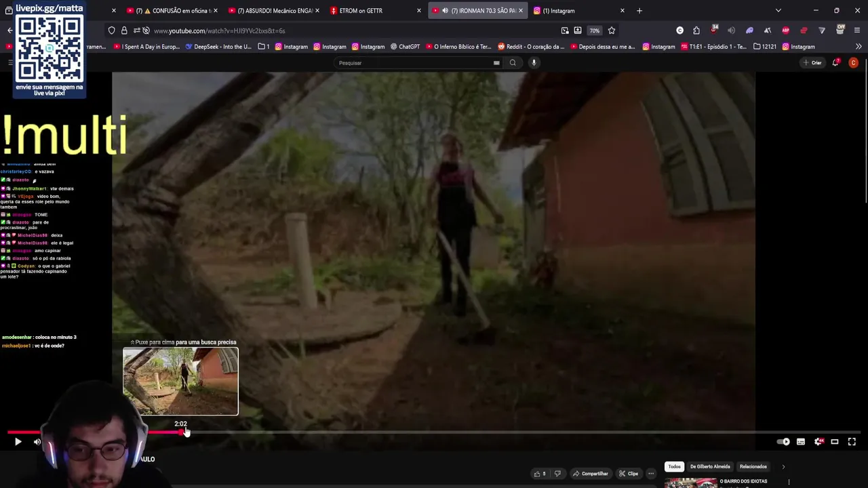Open the extension labeled Off
The width and height of the screenshot is (868, 488).
click(840, 30)
